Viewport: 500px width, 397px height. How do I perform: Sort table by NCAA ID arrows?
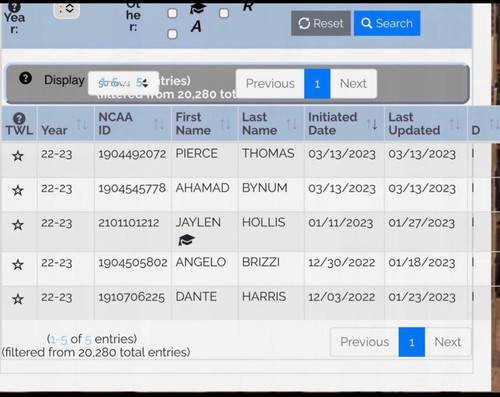click(159, 124)
